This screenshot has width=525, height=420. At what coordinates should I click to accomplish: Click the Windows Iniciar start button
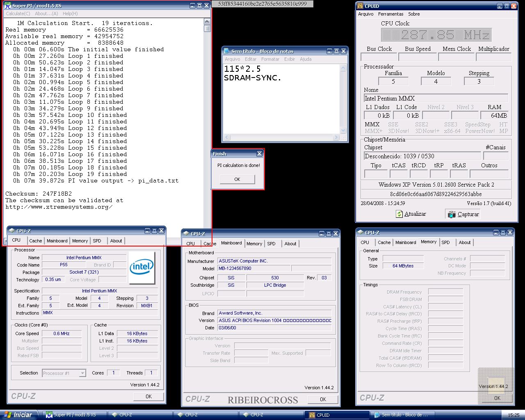coord(19,415)
